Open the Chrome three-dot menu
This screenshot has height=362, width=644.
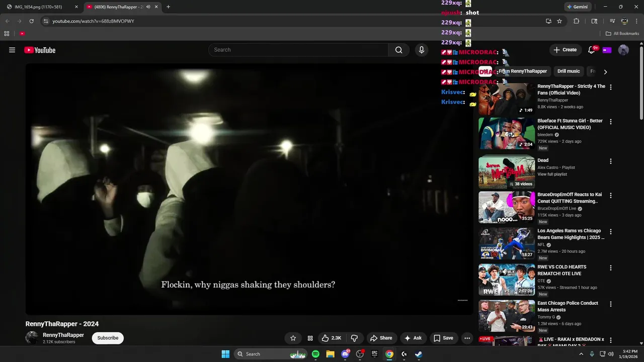click(x=636, y=21)
